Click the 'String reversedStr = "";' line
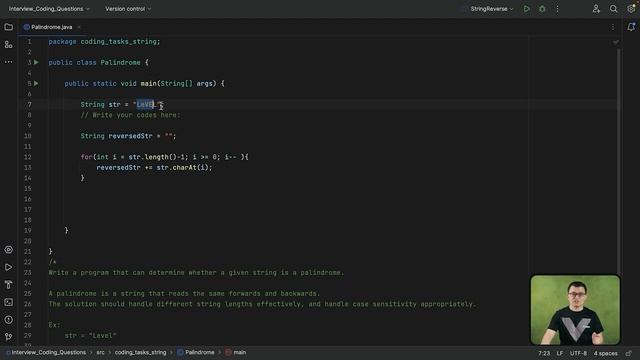 pyautogui.click(x=128, y=136)
